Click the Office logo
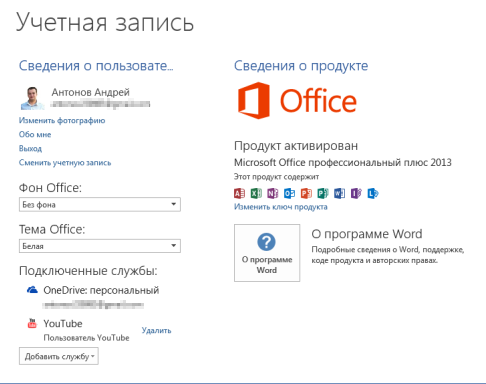 tap(297, 101)
